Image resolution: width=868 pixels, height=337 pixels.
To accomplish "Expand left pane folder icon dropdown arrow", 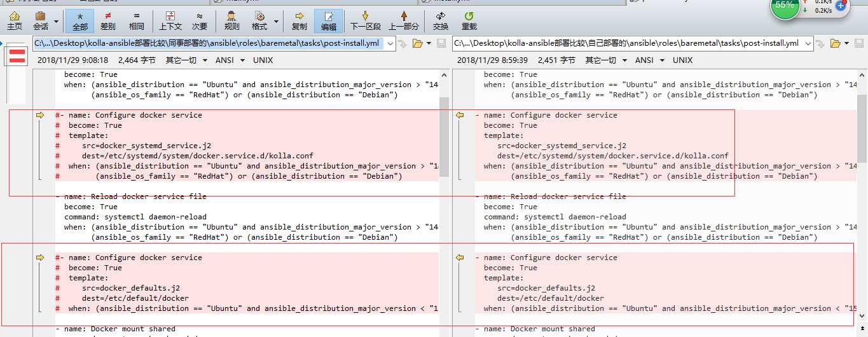I will pos(429,43).
